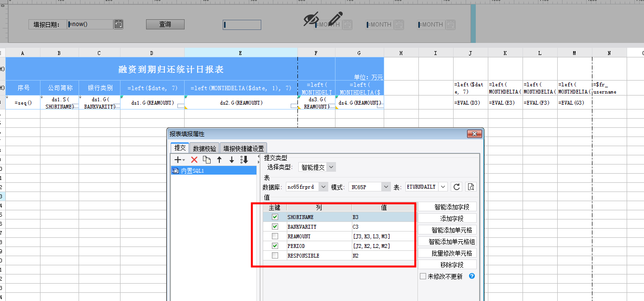Expand the small arrow beside the plus icon

coord(184,160)
